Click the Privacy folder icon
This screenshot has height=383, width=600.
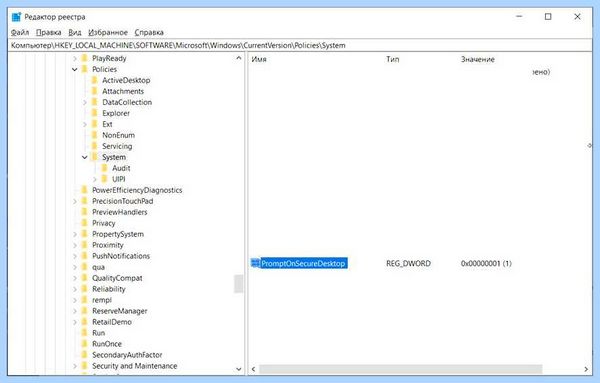click(x=85, y=223)
